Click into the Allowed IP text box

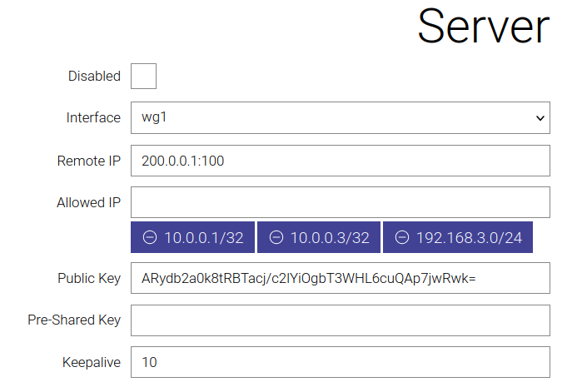[x=340, y=202]
